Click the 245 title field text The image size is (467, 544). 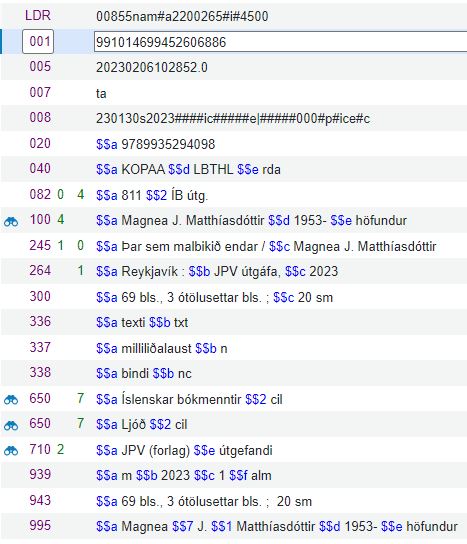tap(266, 246)
